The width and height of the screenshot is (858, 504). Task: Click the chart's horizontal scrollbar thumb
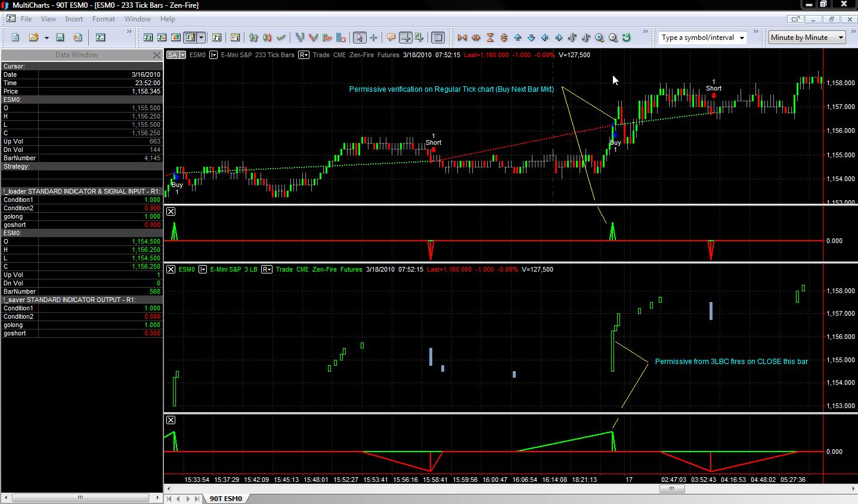coord(672,489)
